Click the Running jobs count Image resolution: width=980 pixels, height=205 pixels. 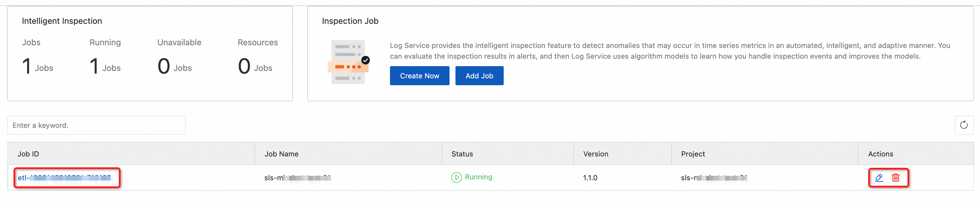104,66
